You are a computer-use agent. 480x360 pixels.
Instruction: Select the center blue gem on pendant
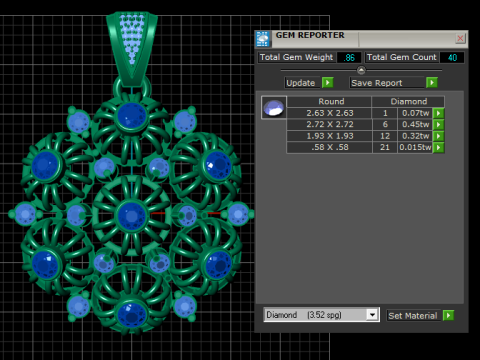(132, 216)
